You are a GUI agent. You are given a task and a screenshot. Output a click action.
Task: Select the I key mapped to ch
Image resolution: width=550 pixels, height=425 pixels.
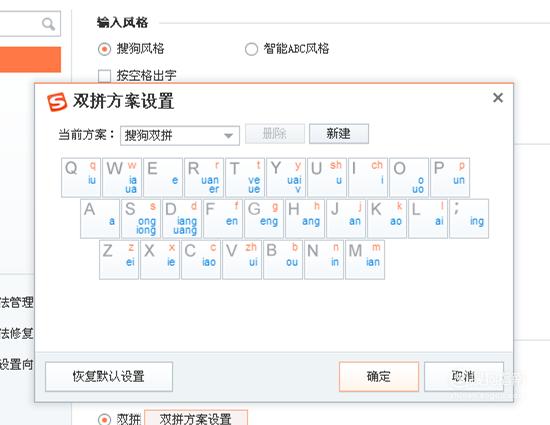[x=368, y=177]
